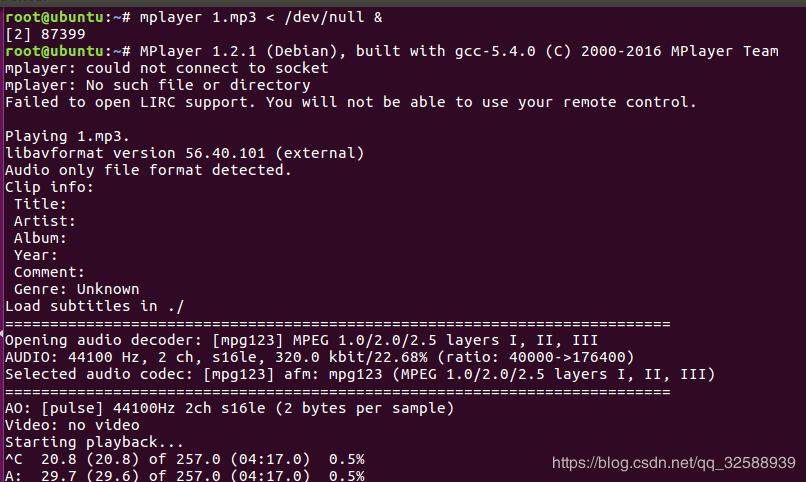This screenshot has width=806, height=482.
Task: Click the 'Audio only file format detected' line
Action: tap(149, 170)
